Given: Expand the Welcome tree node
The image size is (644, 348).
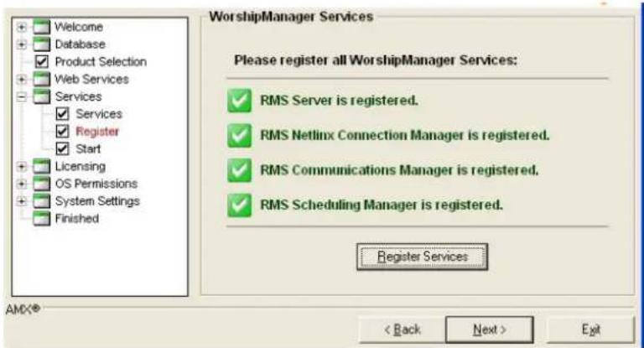Looking at the screenshot, I should pyautogui.click(x=22, y=27).
